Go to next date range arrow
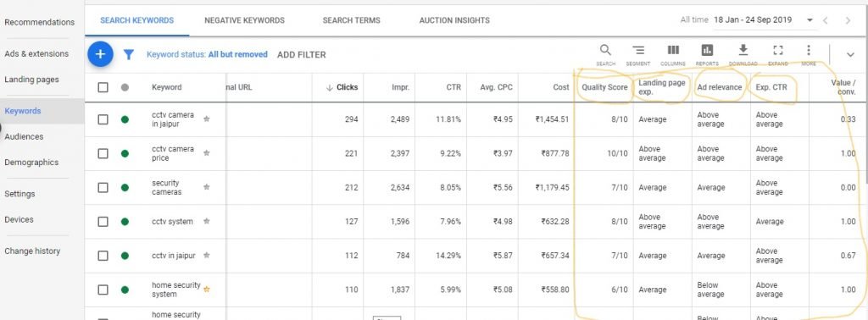The height and width of the screenshot is (320, 868). 848,20
